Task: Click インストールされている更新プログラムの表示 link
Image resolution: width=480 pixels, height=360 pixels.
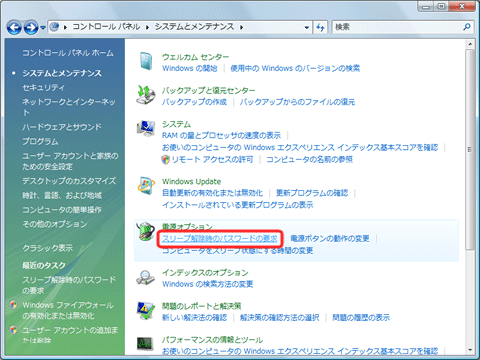Action: tap(238, 205)
